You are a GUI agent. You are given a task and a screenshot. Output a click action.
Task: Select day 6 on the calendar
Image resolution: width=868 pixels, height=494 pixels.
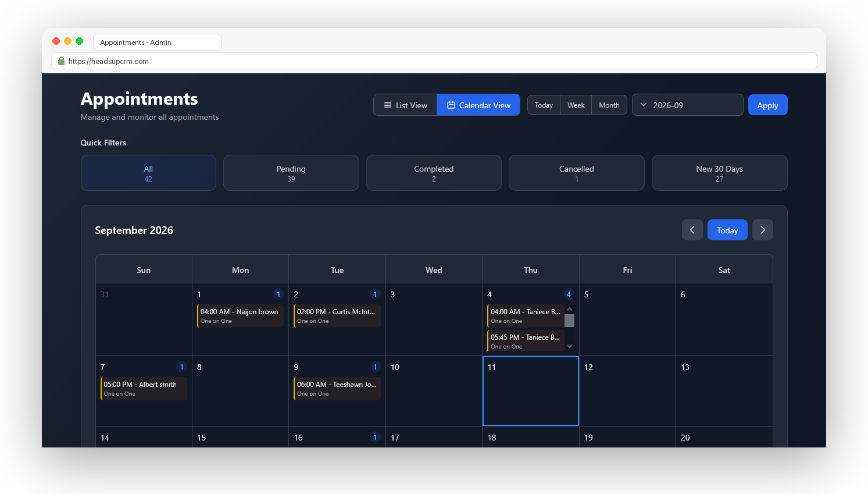724,319
